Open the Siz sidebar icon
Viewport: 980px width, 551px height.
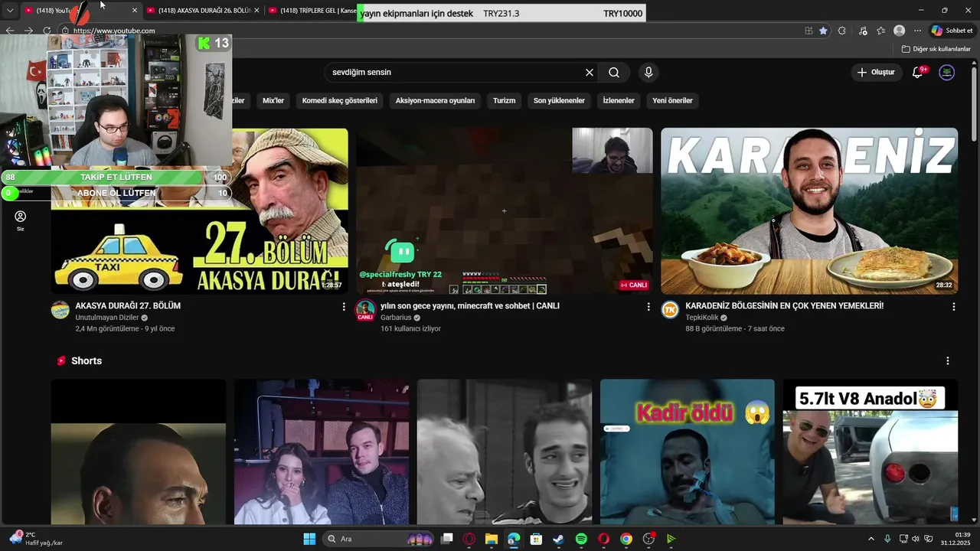[x=21, y=220]
